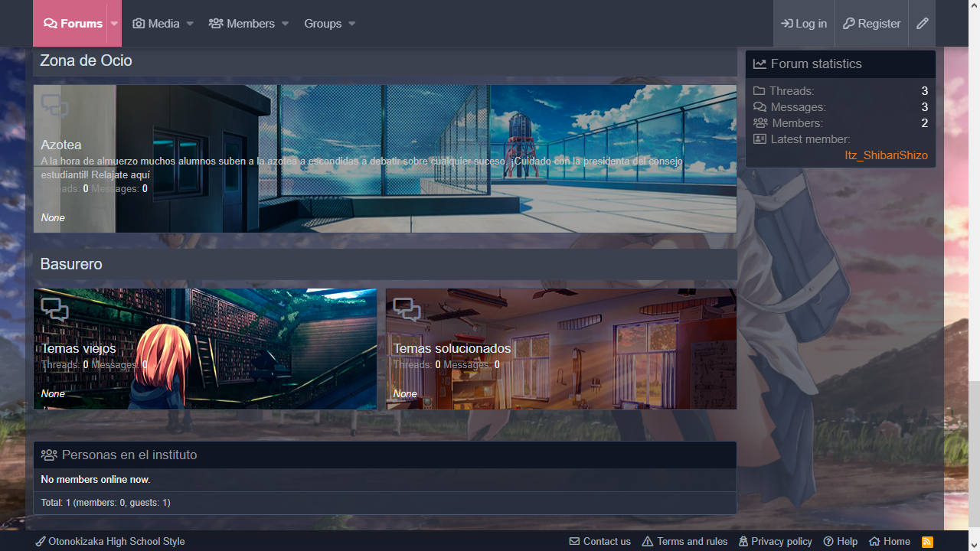Select the Otonokizaka High School Style chooser
Image resolution: width=980 pixels, height=551 pixels.
click(x=110, y=541)
